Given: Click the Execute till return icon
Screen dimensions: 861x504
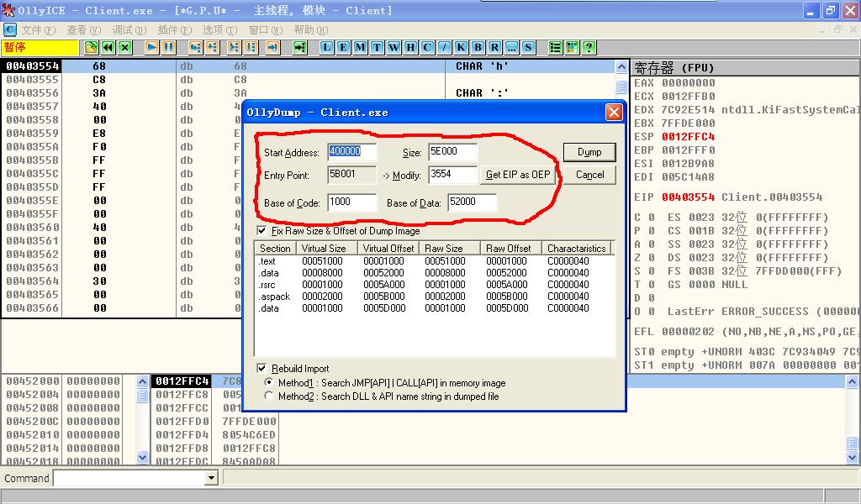Looking at the screenshot, I should [273, 47].
